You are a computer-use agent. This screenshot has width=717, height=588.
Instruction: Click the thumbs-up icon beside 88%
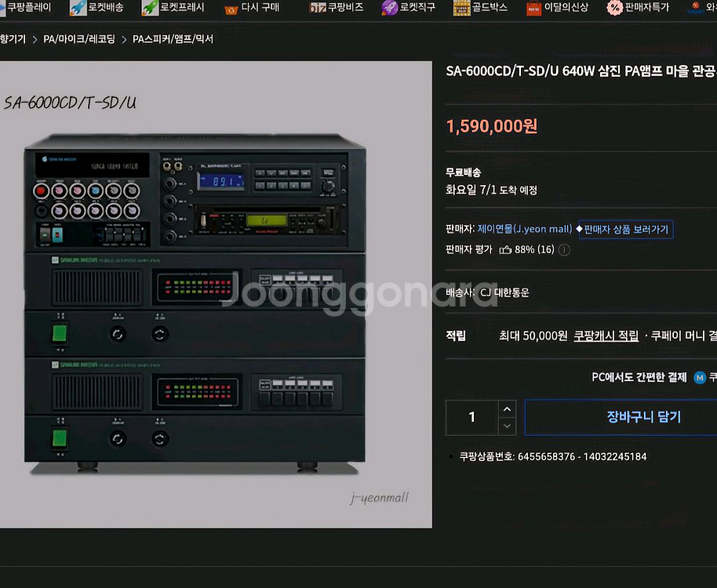(x=505, y=249)
